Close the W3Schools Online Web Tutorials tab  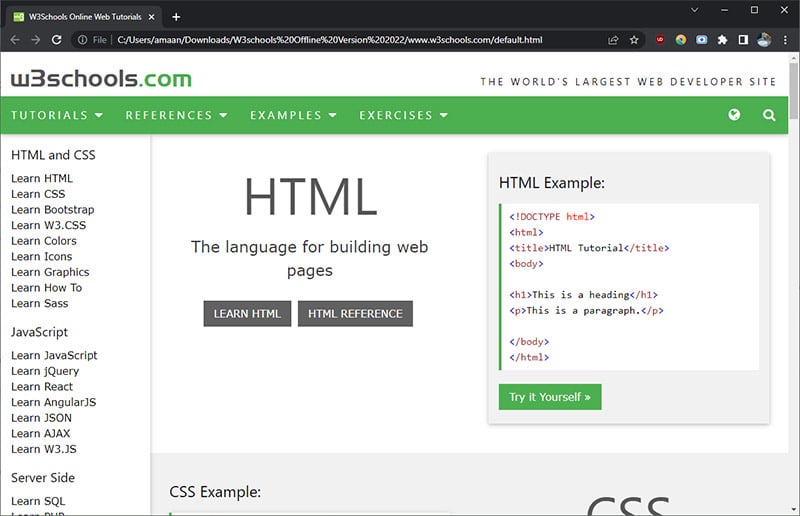pyautogui.click(x=152, y=17)
